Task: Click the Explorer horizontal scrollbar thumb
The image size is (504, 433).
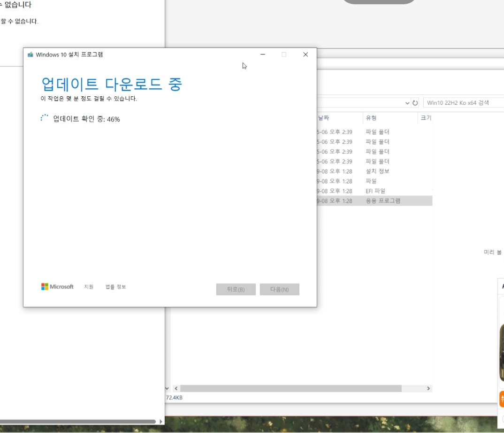Action: (x=290, y=388)
